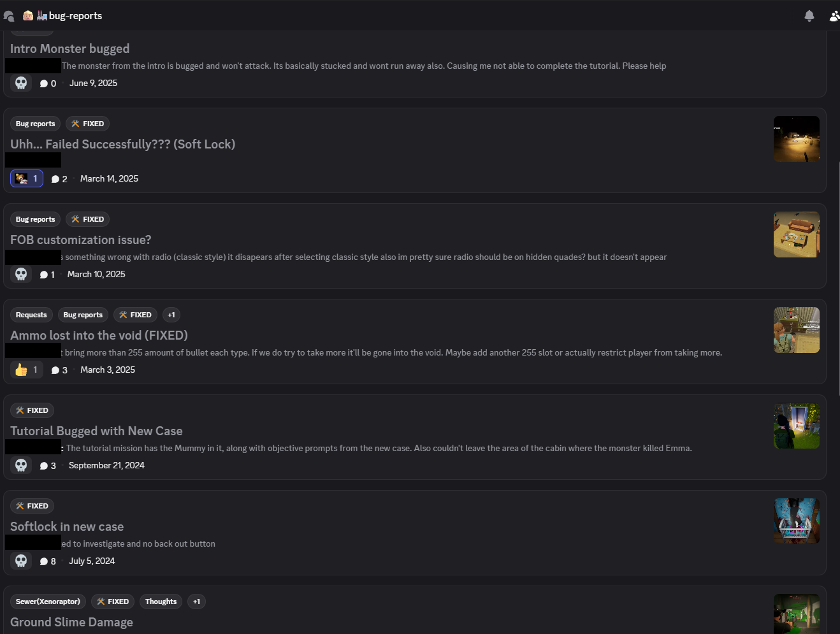Toggle thumbs up reaction on Ammo lost post
This screenshot has width=840, height=634.
[27, 370]
